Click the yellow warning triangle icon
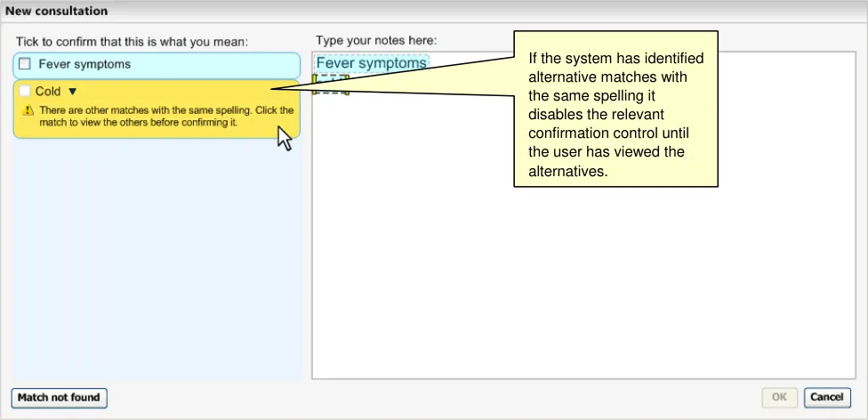868x420 pixels. (x=28, y=111)
